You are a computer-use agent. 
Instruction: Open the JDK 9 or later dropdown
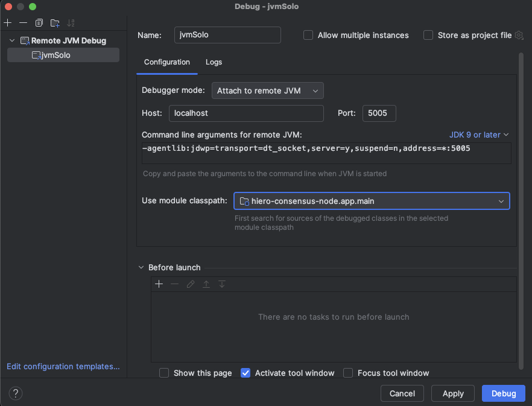pyautogui.click(x=479, y=135)
